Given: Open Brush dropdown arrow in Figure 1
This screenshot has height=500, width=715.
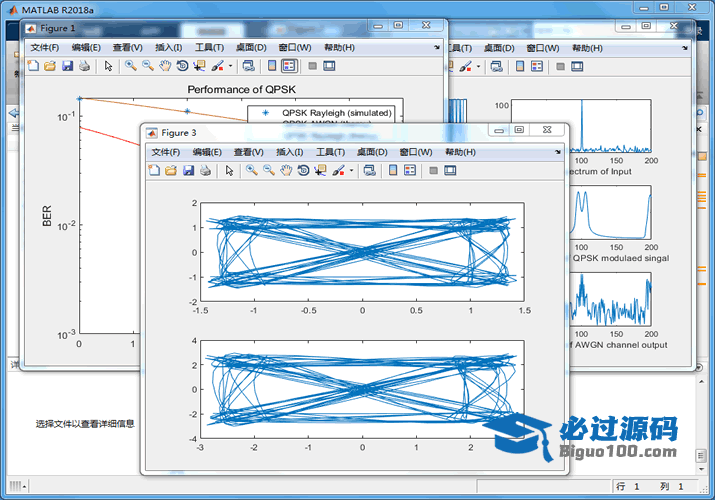Looking at the screenshot, I should pos(230,67).
